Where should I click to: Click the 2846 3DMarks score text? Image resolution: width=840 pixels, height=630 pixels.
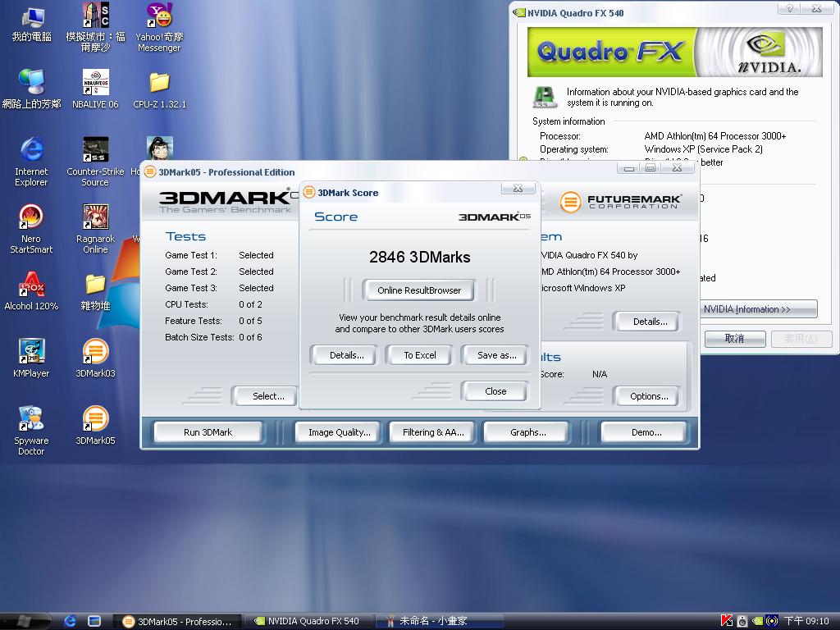[x=419, y=257]
